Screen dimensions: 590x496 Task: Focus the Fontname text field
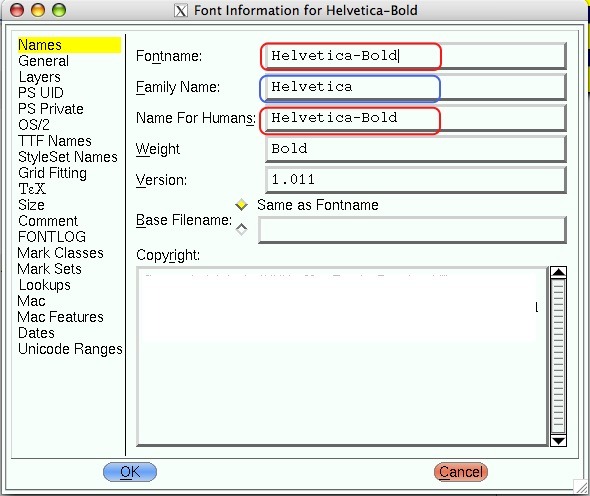pos(415,56)
